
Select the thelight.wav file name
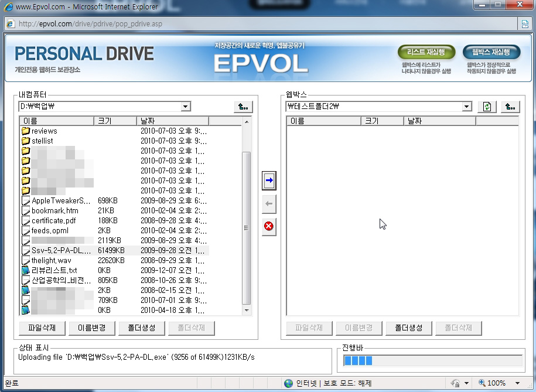click(x=52, y=261)
